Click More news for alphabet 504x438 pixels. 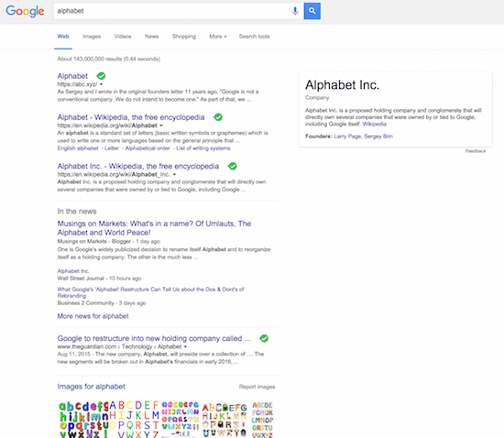click(93, 316)
